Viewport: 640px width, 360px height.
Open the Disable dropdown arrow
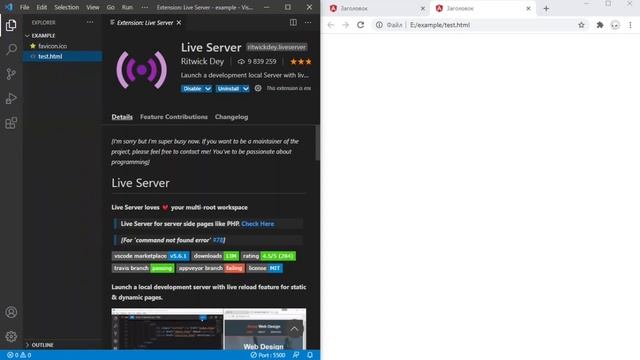(x=208, y=89)
